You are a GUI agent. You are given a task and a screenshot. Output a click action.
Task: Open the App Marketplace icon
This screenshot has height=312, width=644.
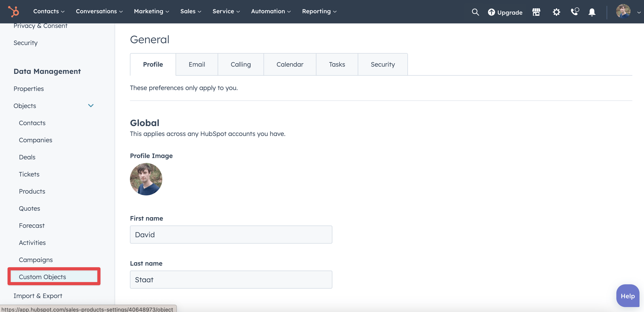pos(536,12)
